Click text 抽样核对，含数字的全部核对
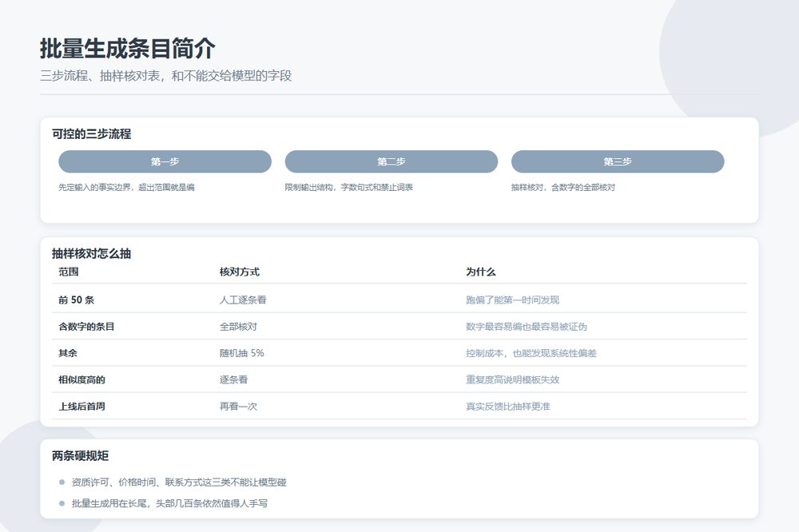This screenshot has height=532, width=799. 563,188
